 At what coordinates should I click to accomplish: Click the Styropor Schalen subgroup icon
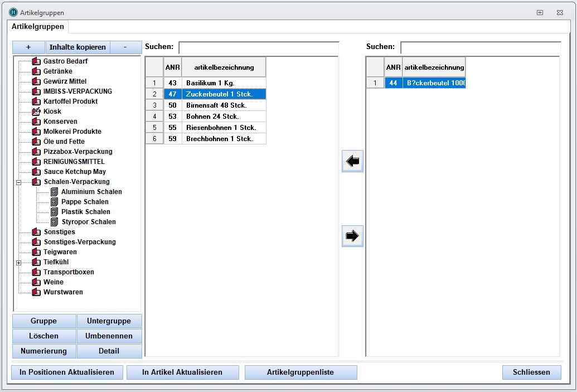click(54, 222)
